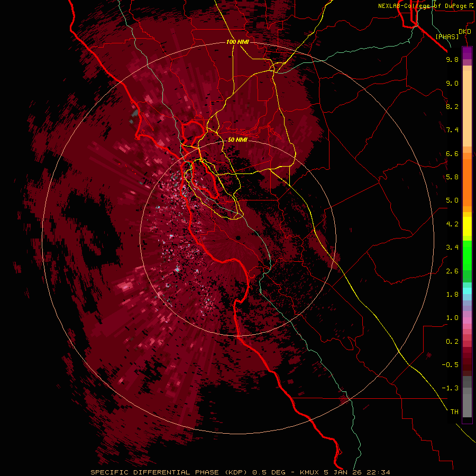Click the 50 NMI range ring label
Image resolution: width=476 pixels, height=476 pixels.
tap(237, 140)
